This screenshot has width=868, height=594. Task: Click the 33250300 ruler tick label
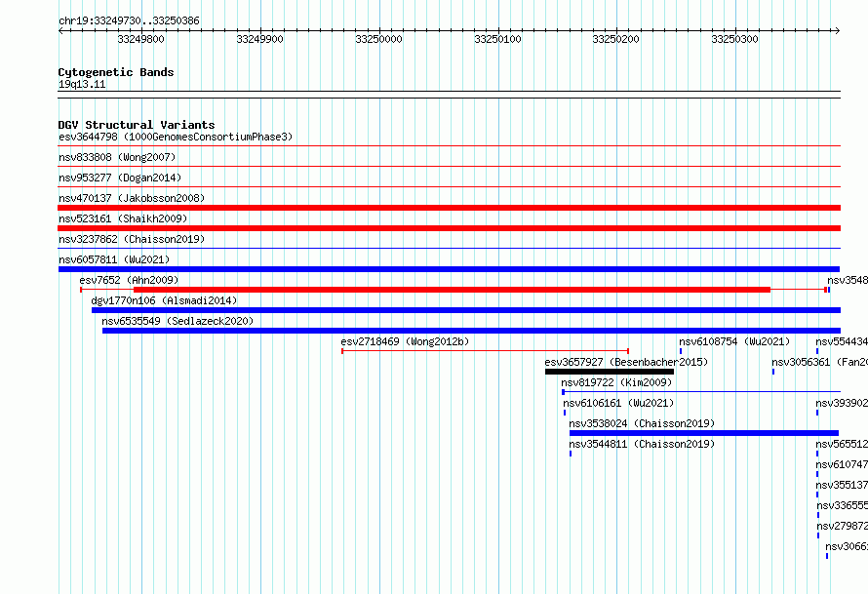tap(734, 39)
